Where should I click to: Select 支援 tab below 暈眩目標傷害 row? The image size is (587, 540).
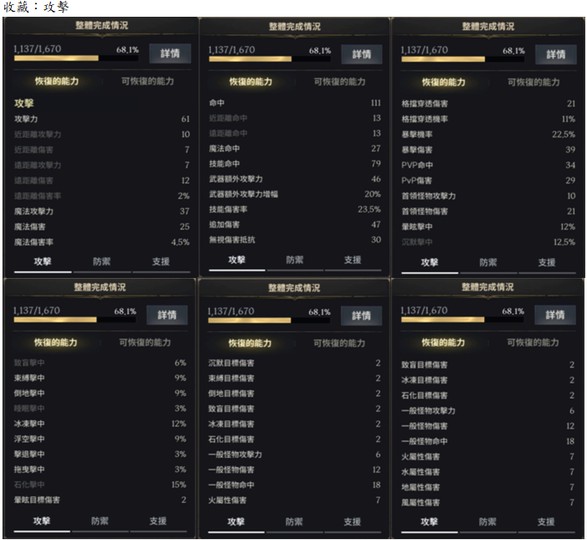(x=158, y=521)
